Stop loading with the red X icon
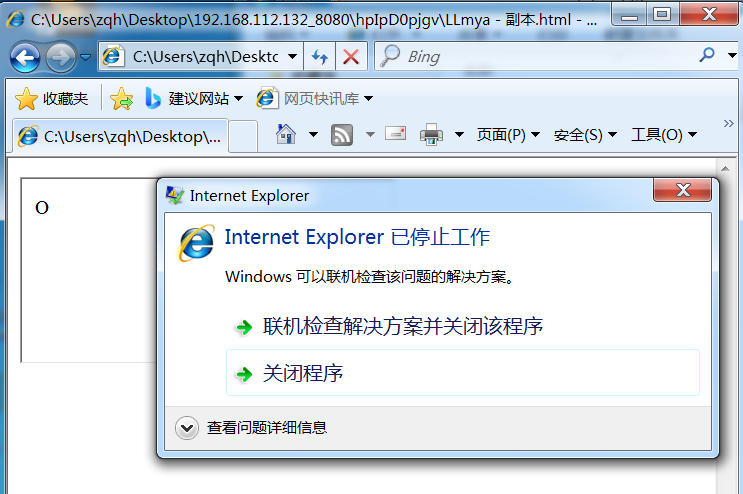 351,57
